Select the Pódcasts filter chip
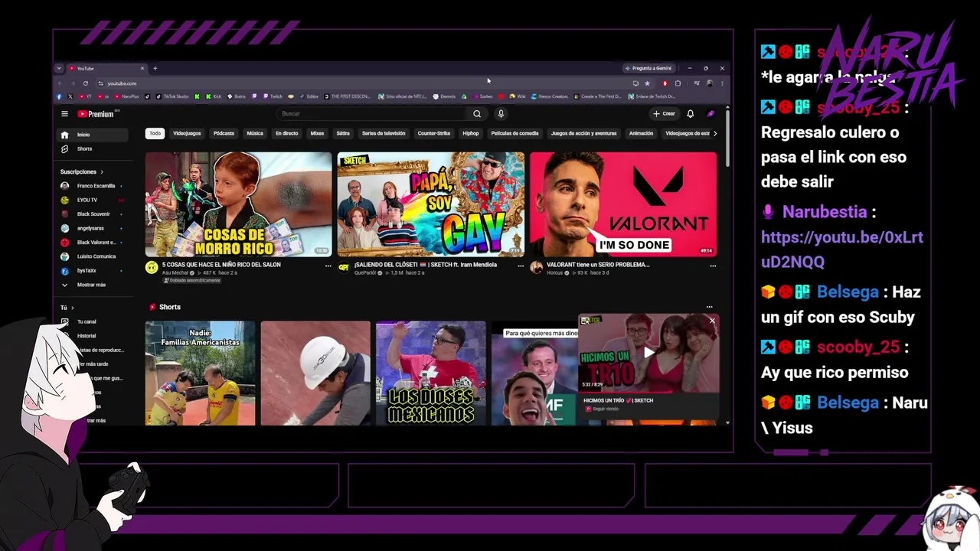The image size is (980, 551). click(224, 133)
